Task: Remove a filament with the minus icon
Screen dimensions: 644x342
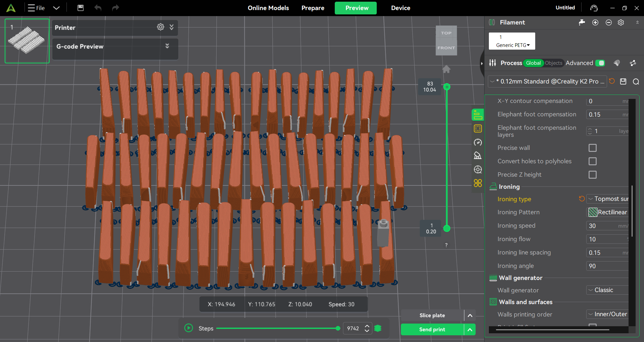Action: pyautogui.click(x=608, y=22)
